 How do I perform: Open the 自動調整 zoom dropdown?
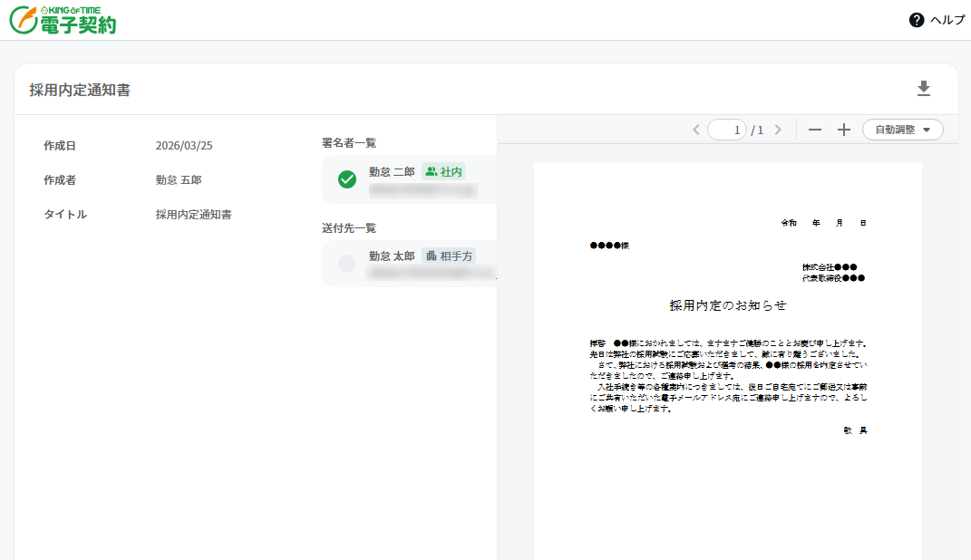(902, 130)
